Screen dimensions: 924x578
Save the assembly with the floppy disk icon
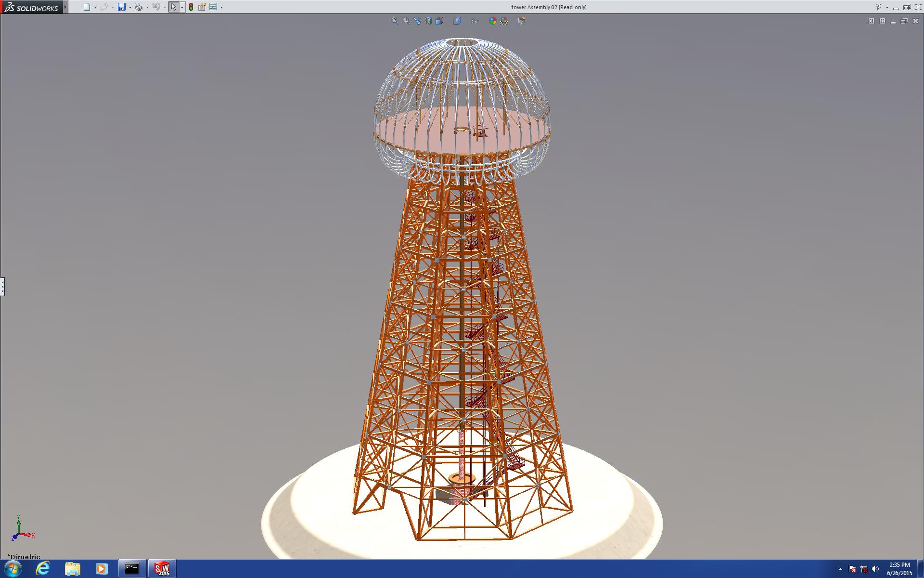122,7
